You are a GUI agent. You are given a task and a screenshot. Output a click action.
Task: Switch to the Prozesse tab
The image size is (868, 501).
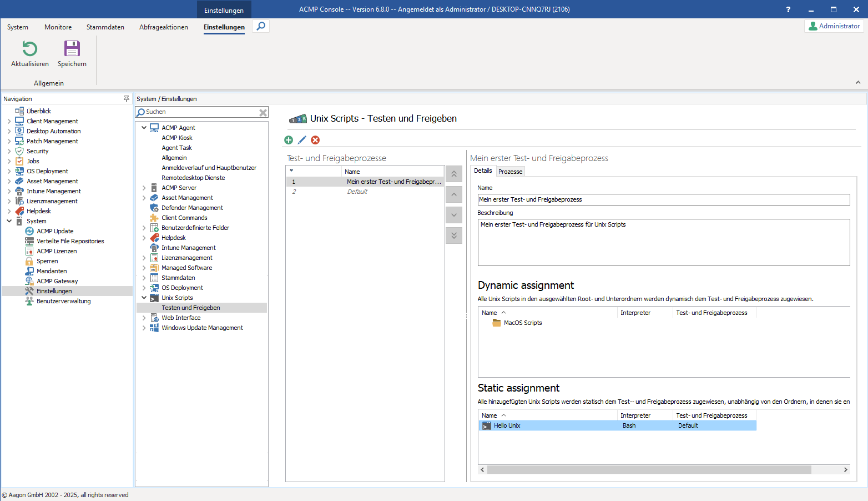coord(510,172)
